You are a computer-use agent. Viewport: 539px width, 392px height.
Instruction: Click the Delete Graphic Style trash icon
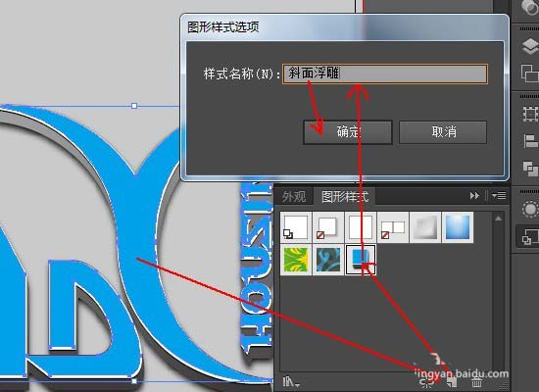click(476, 381)
